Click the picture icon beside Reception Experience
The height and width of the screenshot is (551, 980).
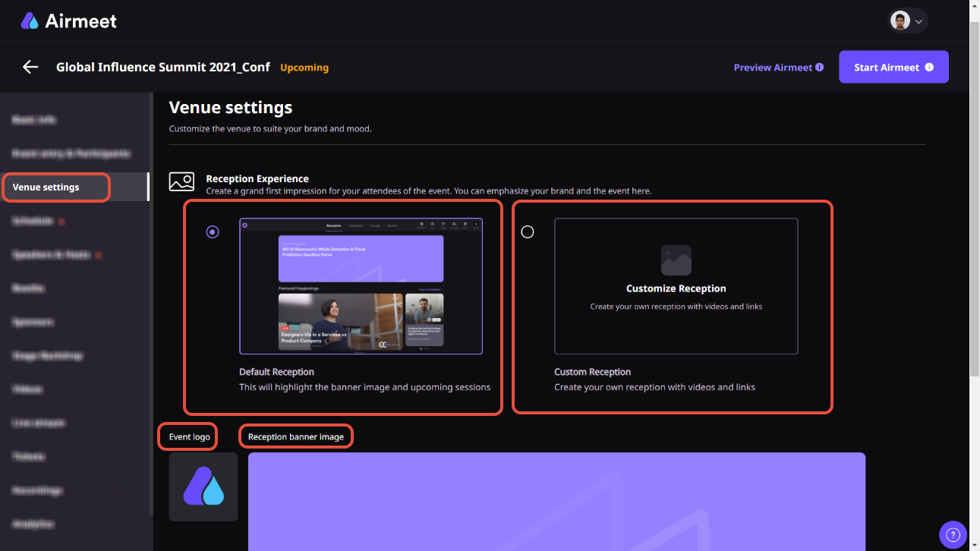pos(181,181)
